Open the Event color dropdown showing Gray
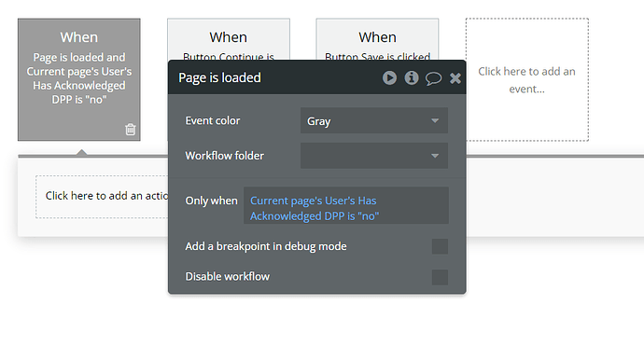Image resolution: width=644 pixels, height=360 pixels. (x=374, y=120)
